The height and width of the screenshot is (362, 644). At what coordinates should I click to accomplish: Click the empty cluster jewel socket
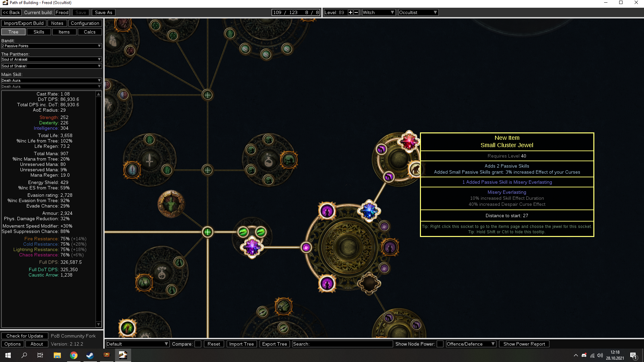point(369,284)
